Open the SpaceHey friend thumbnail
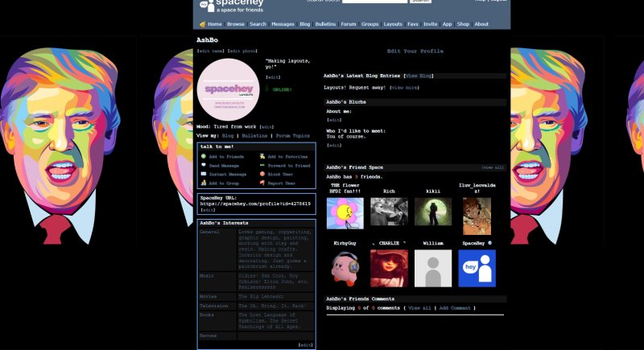 477,268
